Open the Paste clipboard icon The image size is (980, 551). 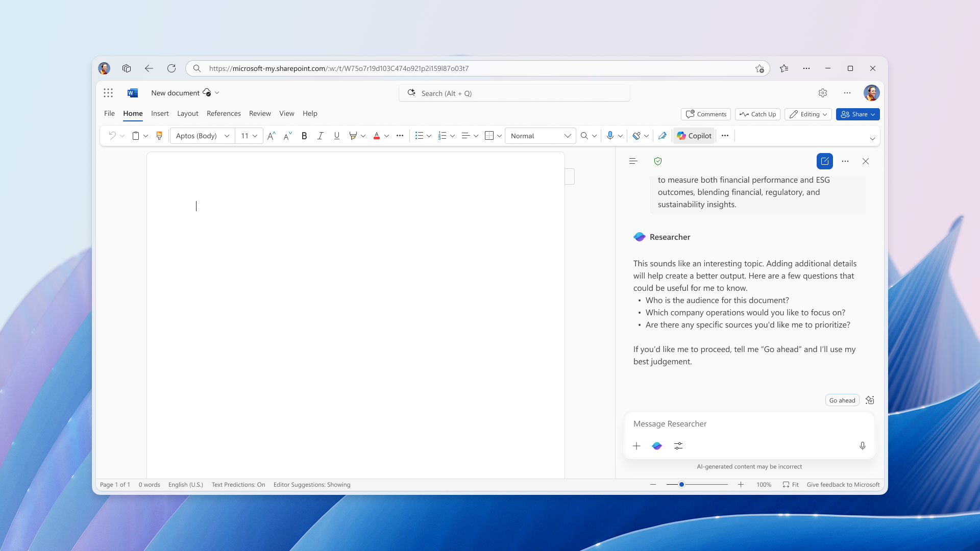pyautogui.click(x=136, y=136)
